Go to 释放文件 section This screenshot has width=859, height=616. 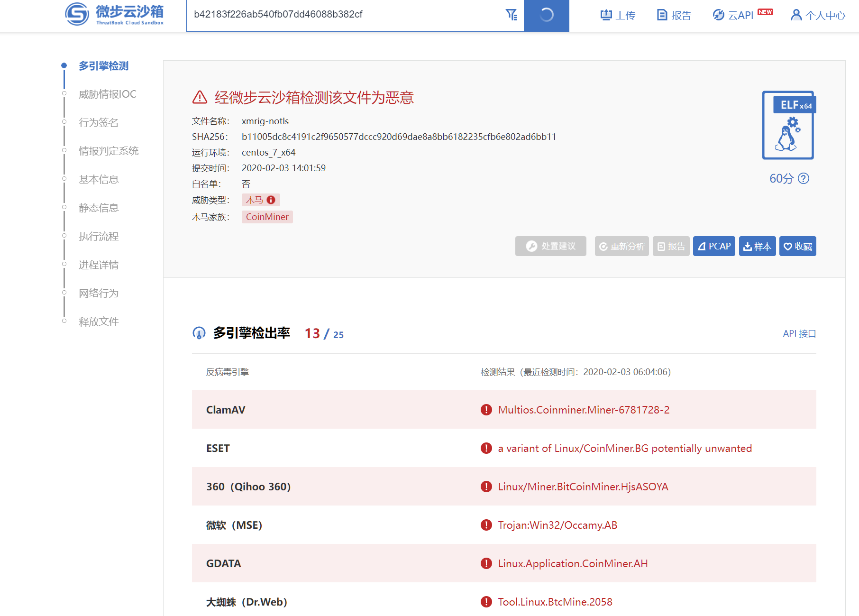pyautogui.click(x=99, y=322)
